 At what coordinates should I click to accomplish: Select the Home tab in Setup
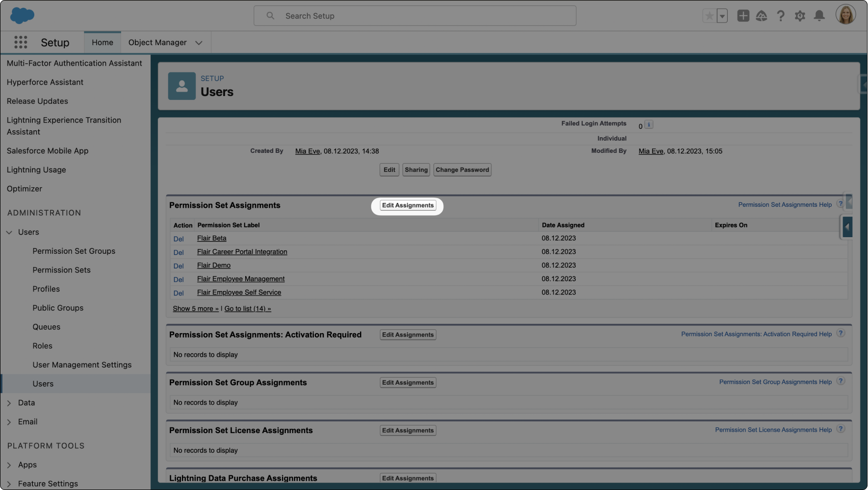pyautogui.click(x=102, y=42)
